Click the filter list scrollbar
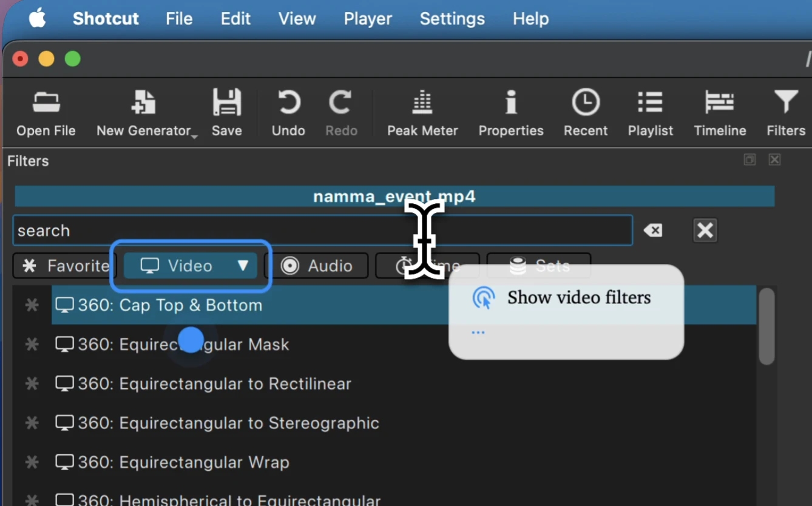The height and width of the screenshot is (506, 812). (766, 326)
